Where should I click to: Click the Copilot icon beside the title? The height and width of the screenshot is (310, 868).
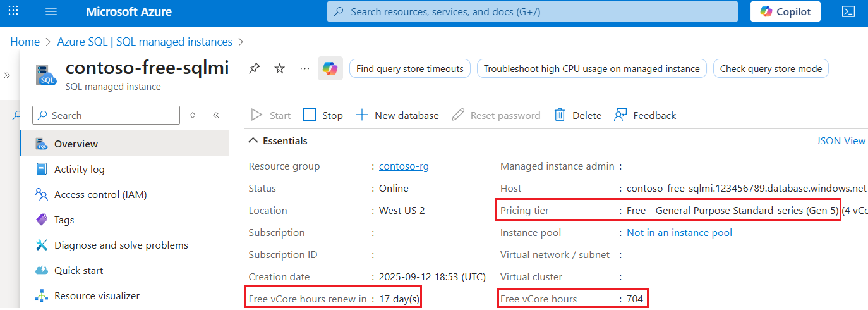(x=330, y=68)
